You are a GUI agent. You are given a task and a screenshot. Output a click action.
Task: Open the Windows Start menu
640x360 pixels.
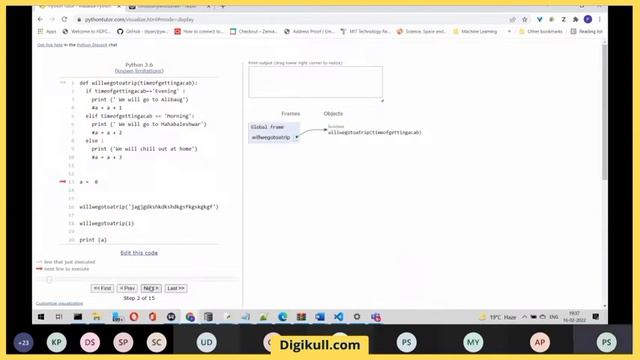pyautogui.click(x=41, y=317)
